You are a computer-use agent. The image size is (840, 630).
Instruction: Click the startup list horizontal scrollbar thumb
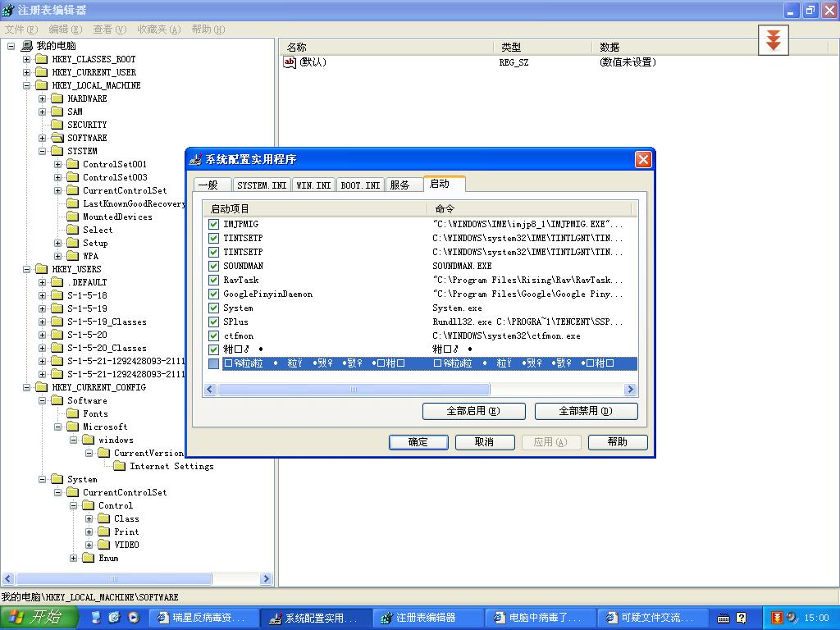(x=354, y=390)
